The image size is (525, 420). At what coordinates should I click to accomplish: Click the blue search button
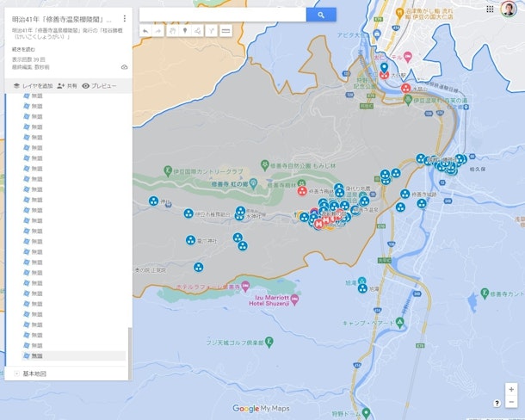coord(321,15)
